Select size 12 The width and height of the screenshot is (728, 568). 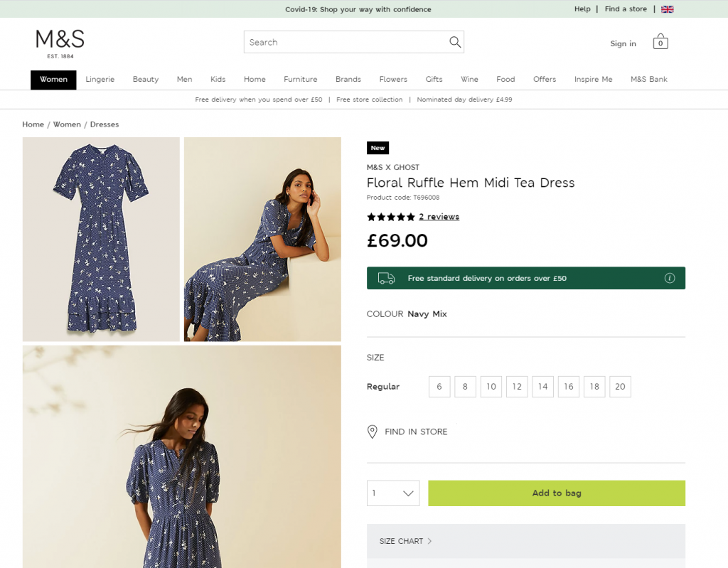pos(517,387)
